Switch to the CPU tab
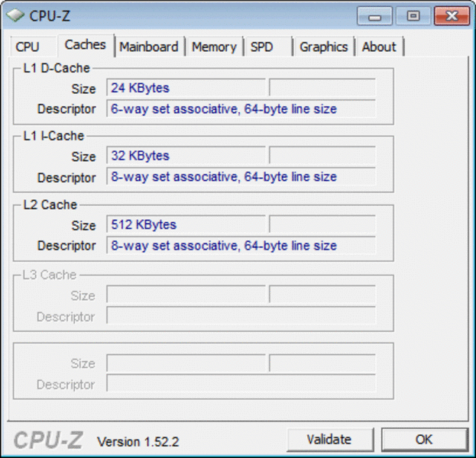The width and height of the screenshot is (476, 458). [x=33, y=47]
